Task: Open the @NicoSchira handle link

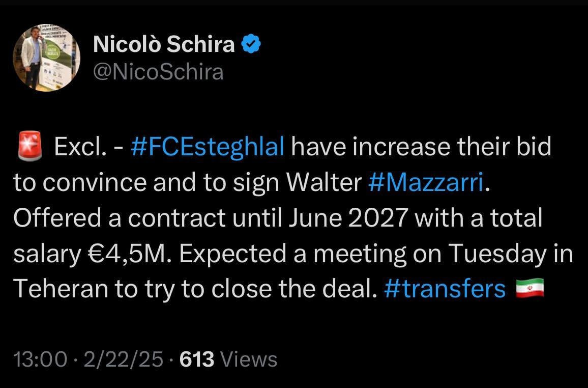Action: tap(158, 72)
